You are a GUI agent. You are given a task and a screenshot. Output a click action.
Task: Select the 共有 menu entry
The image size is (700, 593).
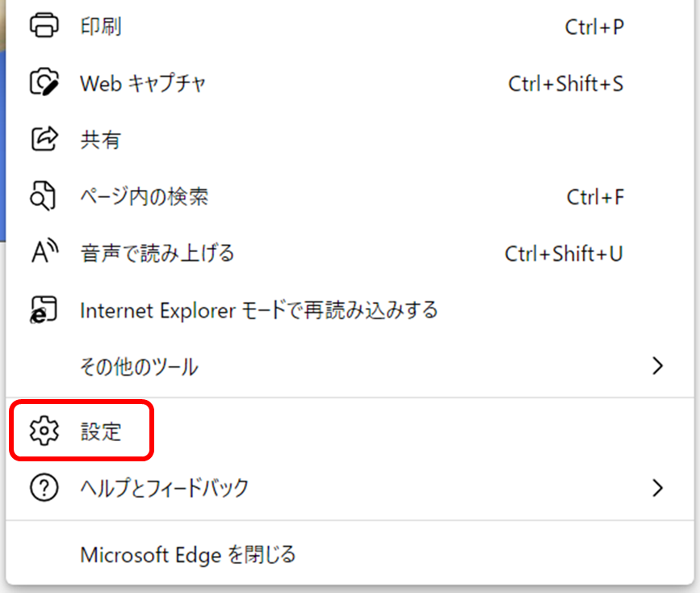point(350,139)
